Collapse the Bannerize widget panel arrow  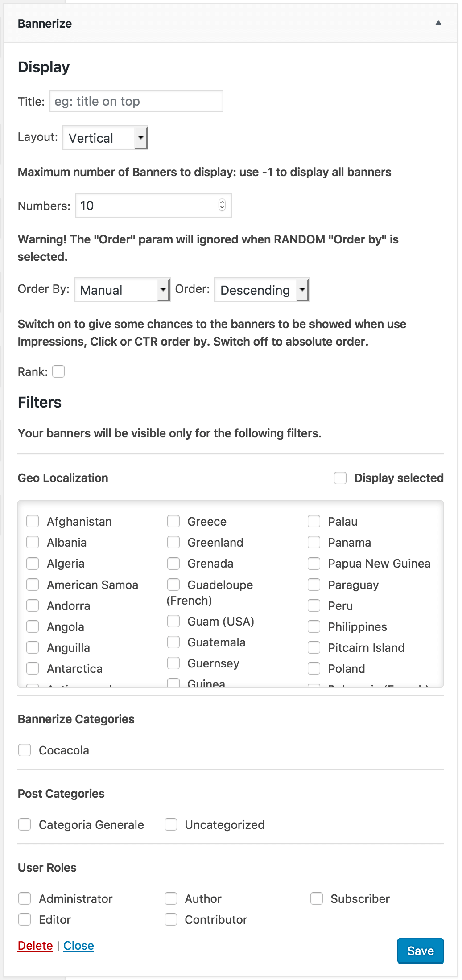pos(438,23)
